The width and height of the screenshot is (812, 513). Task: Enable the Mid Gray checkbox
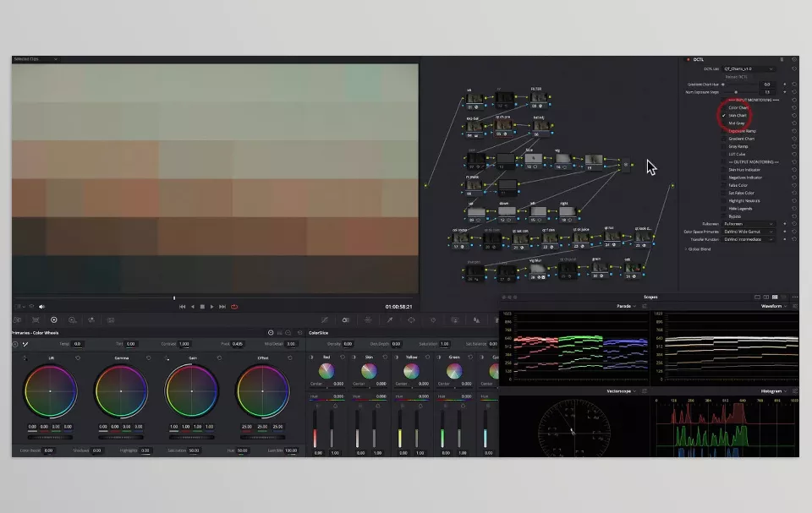tap(724, 123)
